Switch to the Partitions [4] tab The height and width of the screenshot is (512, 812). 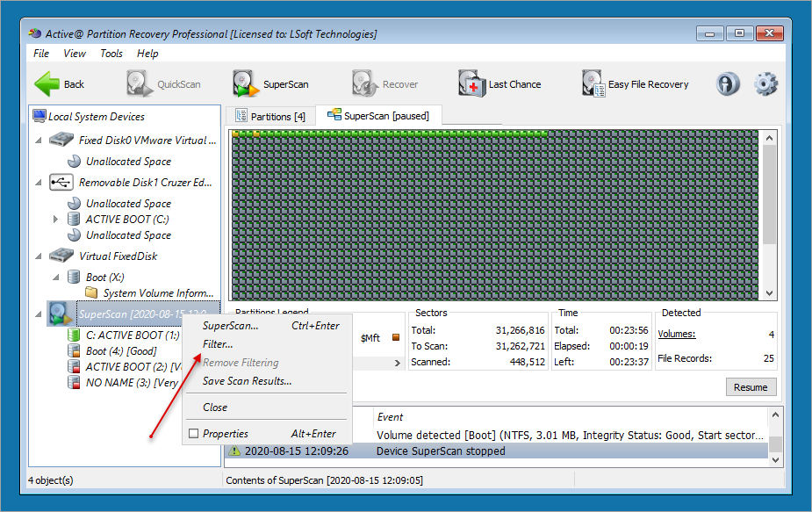click(x=269, y=117)
